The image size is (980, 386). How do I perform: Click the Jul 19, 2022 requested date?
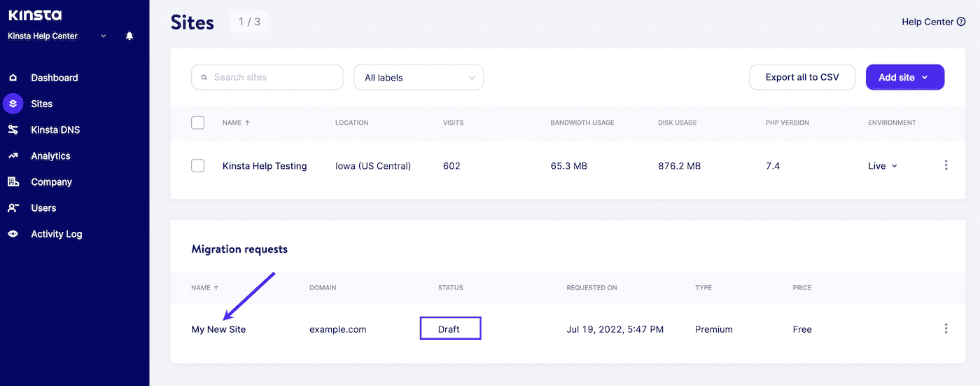pyautogui.click(x=615, y=329)
